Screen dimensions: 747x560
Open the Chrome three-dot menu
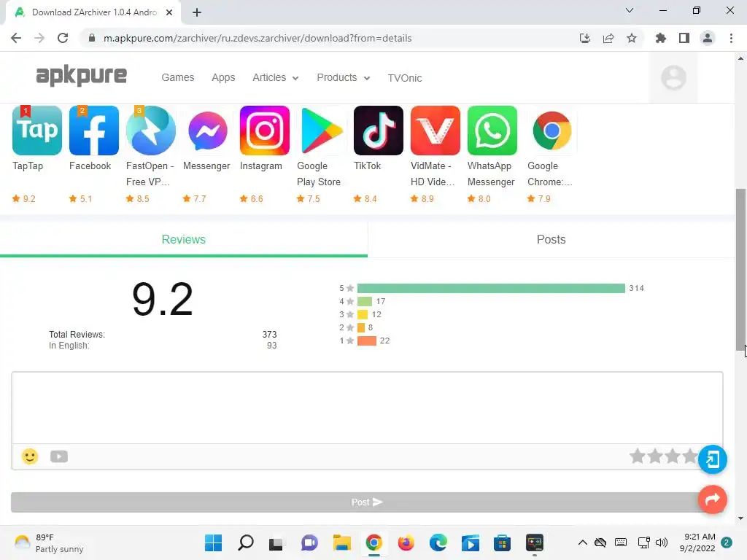coord(731,38)
